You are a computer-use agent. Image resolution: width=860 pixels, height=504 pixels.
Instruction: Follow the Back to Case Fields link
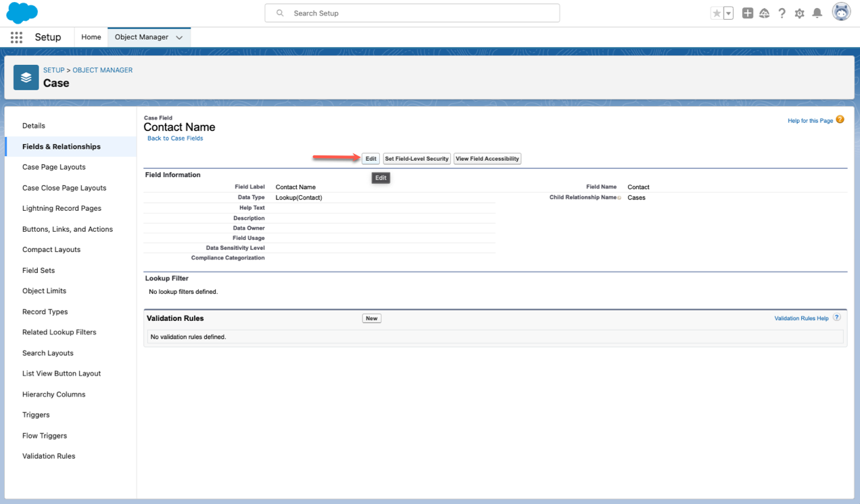(175, 138)
